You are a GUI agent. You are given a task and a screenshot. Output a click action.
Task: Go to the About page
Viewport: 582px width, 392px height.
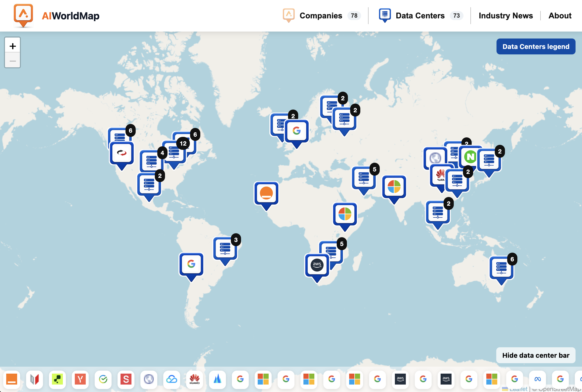560,15
